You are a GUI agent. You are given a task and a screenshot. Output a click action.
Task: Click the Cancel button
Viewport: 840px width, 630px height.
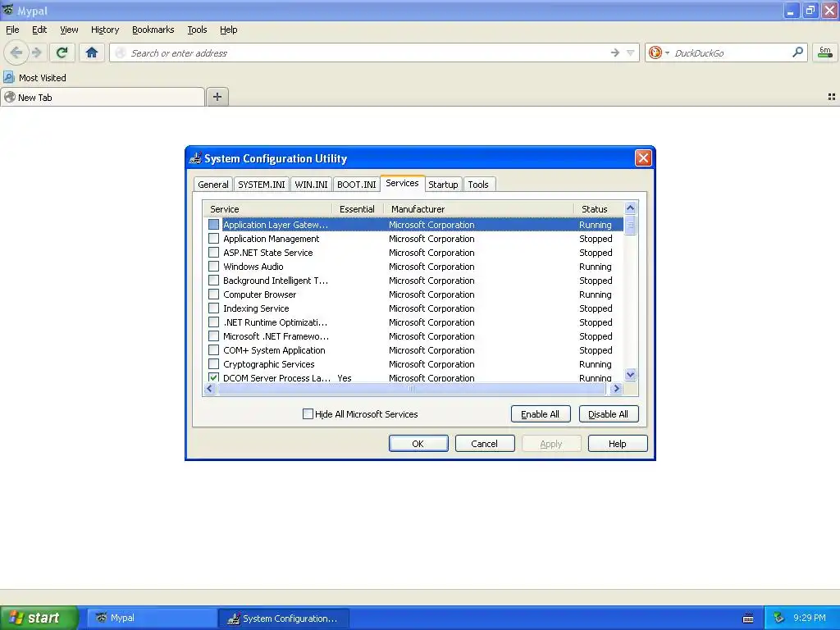[485, 444]
